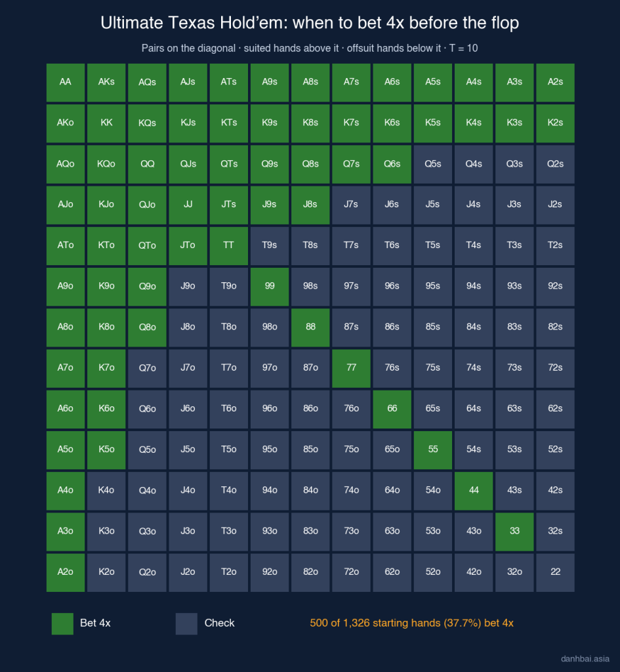Click the TT pair cell
620x672 pixels.
click(x=229, y=246)
